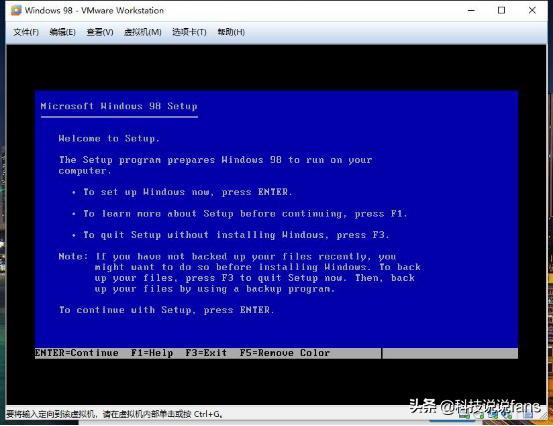Click the line about learning more with F1
Image resolution: width=553 pixels, height=426 pixels.
pos(245,214)
